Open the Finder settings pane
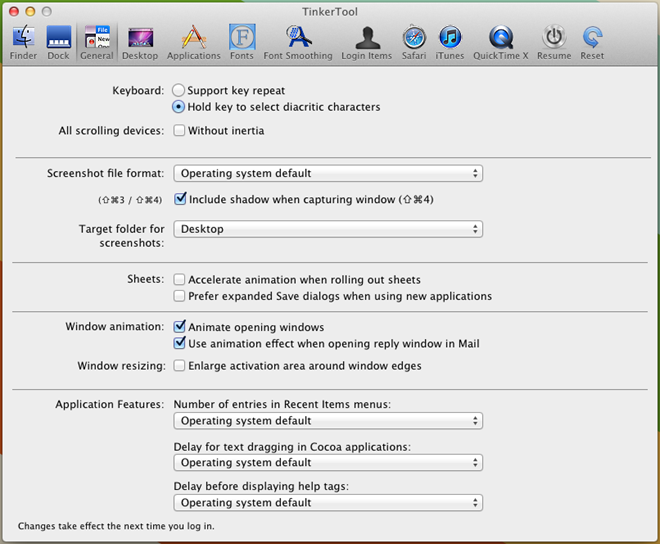Screen dimensions: 660x544 (x=24, y=42)
